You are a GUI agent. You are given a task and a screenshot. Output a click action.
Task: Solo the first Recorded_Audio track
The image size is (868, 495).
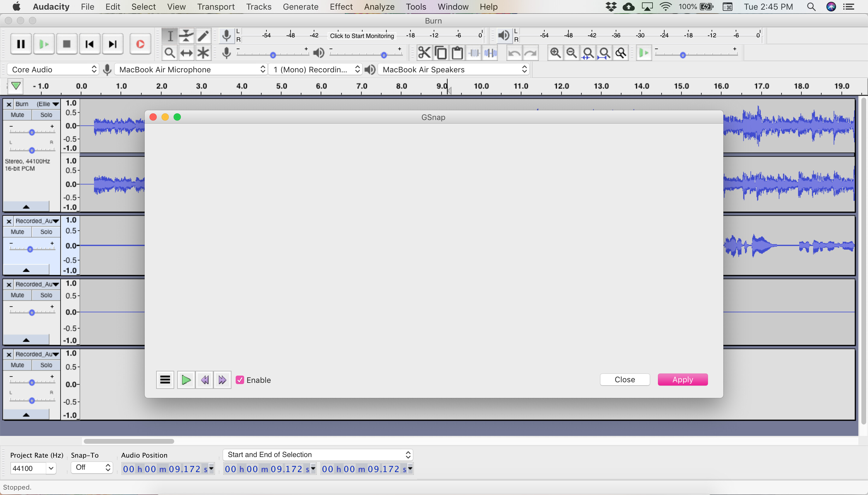pos(46,232)
